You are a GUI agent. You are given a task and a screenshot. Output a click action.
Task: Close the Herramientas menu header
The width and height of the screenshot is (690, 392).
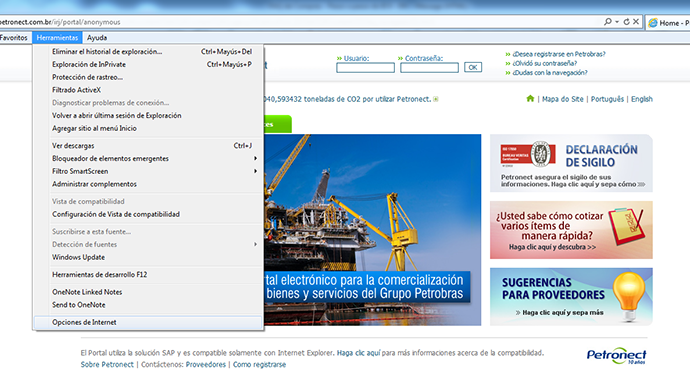(57, 38)
